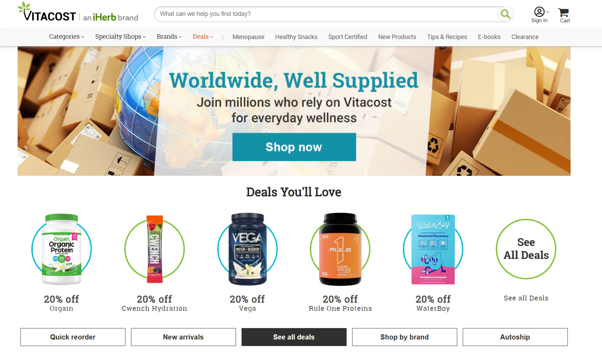Click the green search magnifier icon

[505, 14]
